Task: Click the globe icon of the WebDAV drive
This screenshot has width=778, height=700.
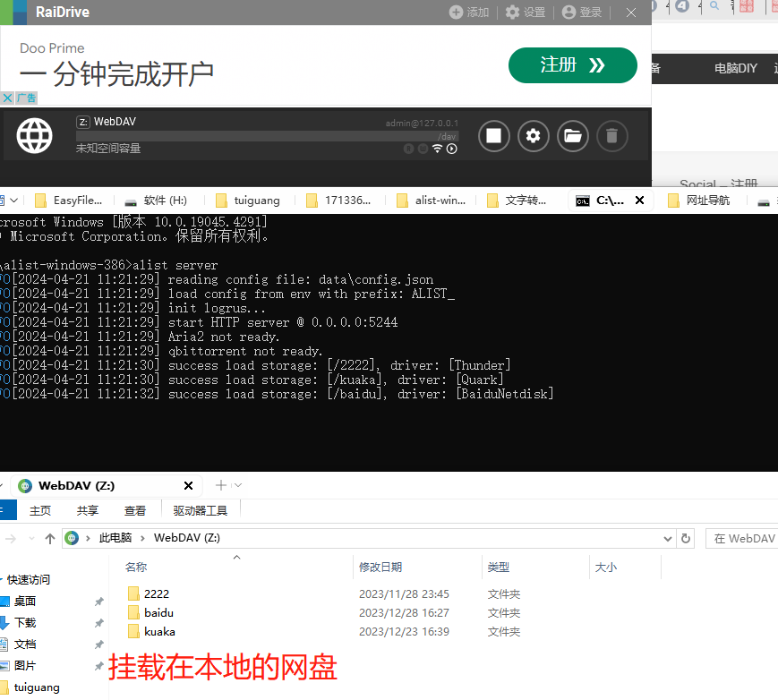Action: pos(34,135)
